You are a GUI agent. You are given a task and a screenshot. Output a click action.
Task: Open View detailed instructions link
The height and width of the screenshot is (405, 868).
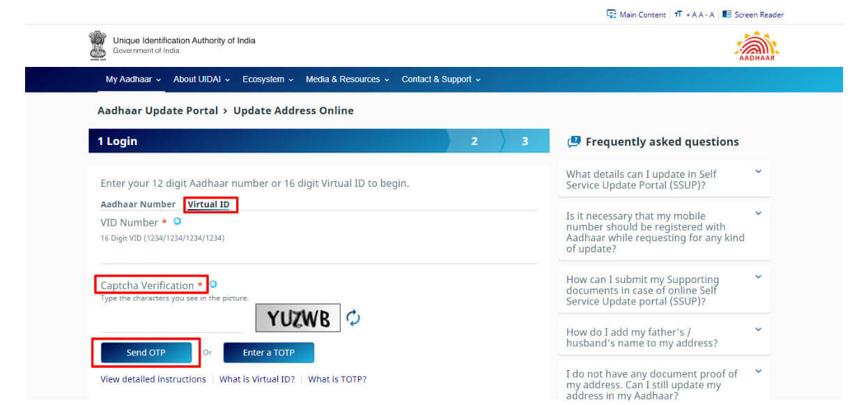click(153, 379)
